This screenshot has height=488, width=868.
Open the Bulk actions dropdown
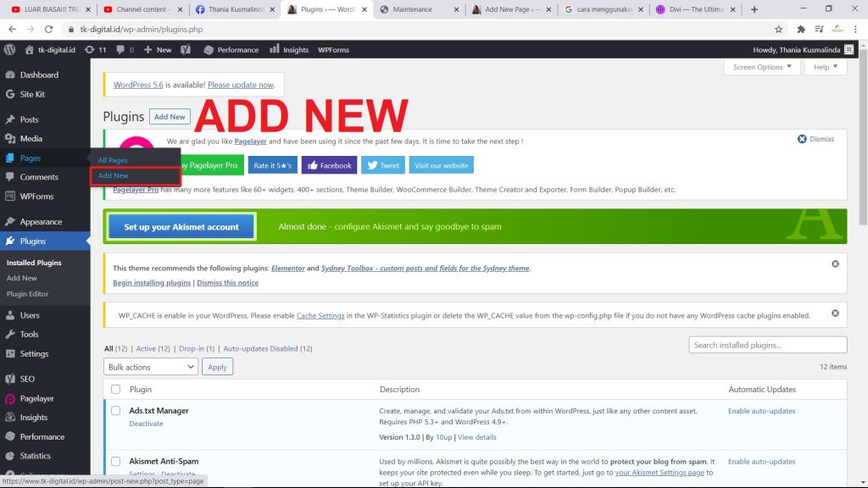[151, 367]
